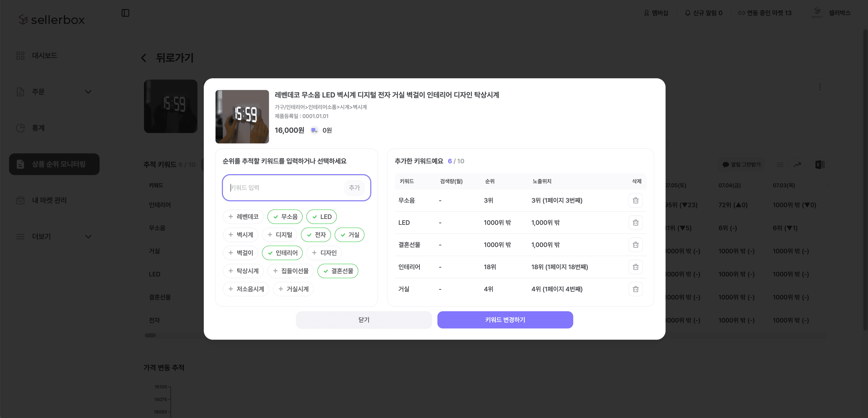Delete the 인테리어 keyword row
The height and width of the screenshot is (418, 868).
[635, 267]
